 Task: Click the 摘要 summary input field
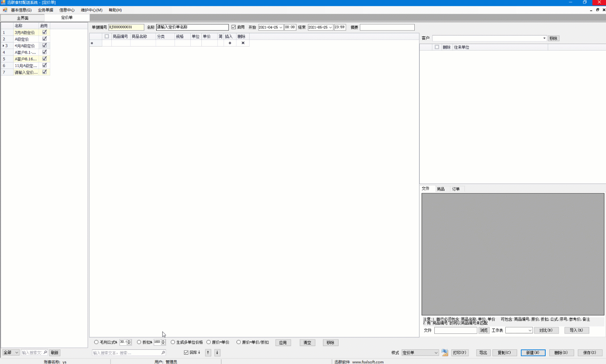coord(387,27)
